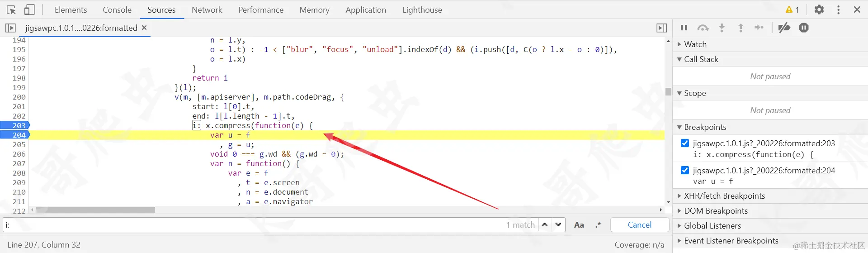The width and height of the screenshot is (868, 253).
Task: Open the warnings indicator showing 1
Action: (x=792, y=10)
